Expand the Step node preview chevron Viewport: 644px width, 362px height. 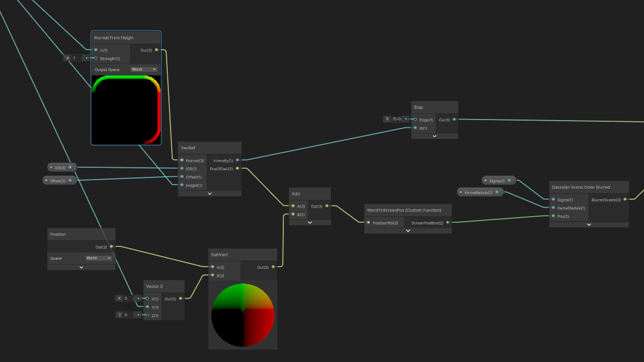(434, 136)
